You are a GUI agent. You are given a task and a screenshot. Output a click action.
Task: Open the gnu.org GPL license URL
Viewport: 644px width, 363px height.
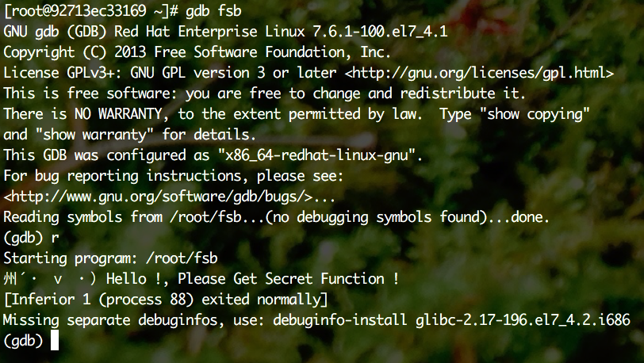coord(479,73)
